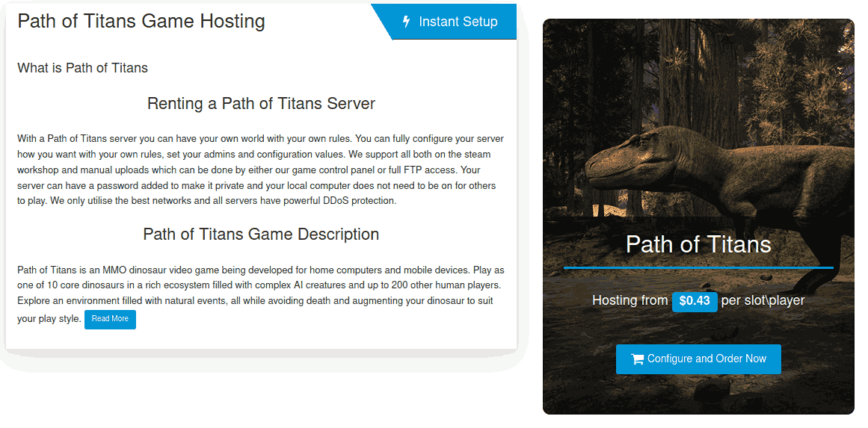868x428 pixels.
Task: Click the blue divider line under the card title
Action: click(x=698, y=267)
